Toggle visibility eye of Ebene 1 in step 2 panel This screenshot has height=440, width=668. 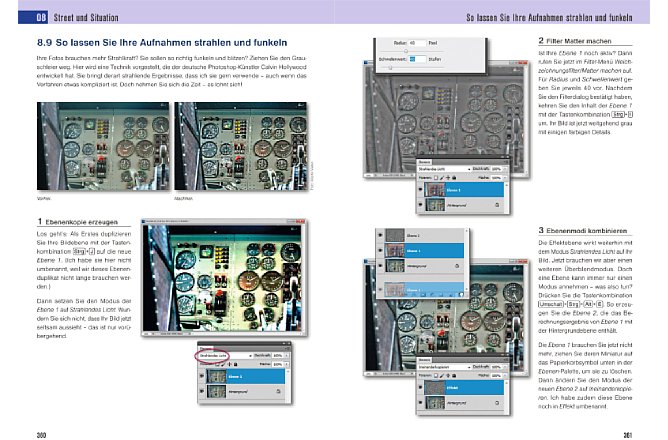(x=420, y=189)
